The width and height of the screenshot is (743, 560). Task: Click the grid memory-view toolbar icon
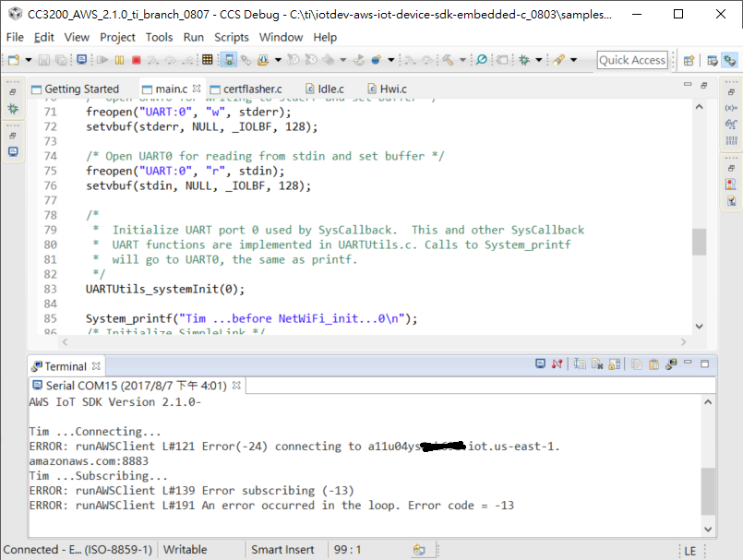tap(207, 60)
